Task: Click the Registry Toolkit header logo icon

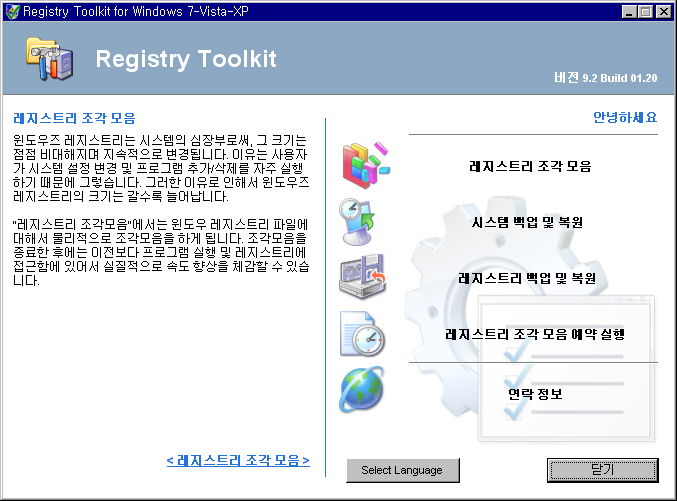Action: coord(49,59)
